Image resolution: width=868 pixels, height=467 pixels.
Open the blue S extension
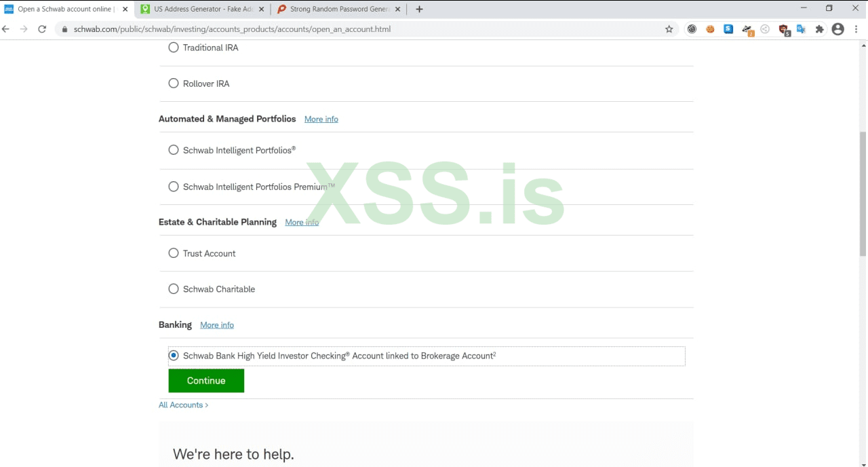click(728, 29)
